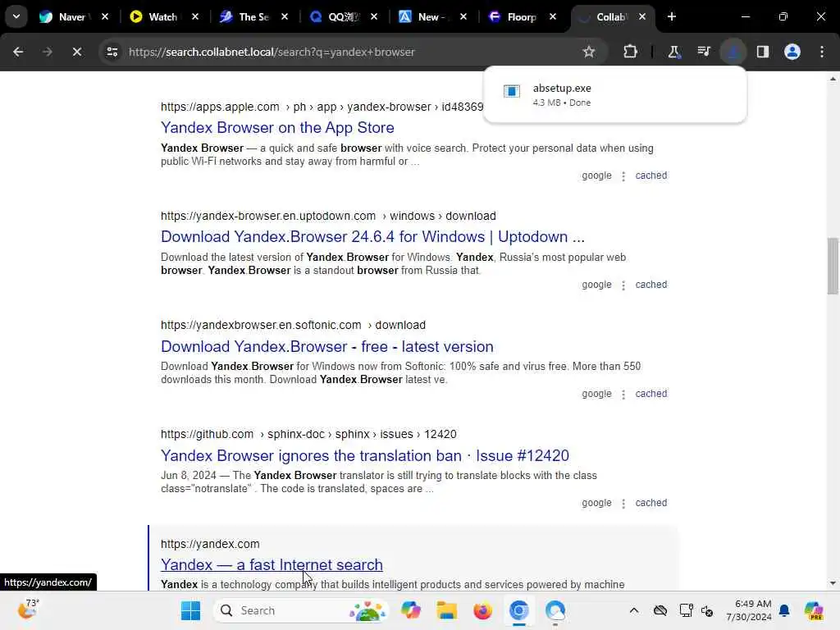This screenshot has height=630, width=840.
Task: Open cached link for Uptodown result
Action: coord(651,285)
